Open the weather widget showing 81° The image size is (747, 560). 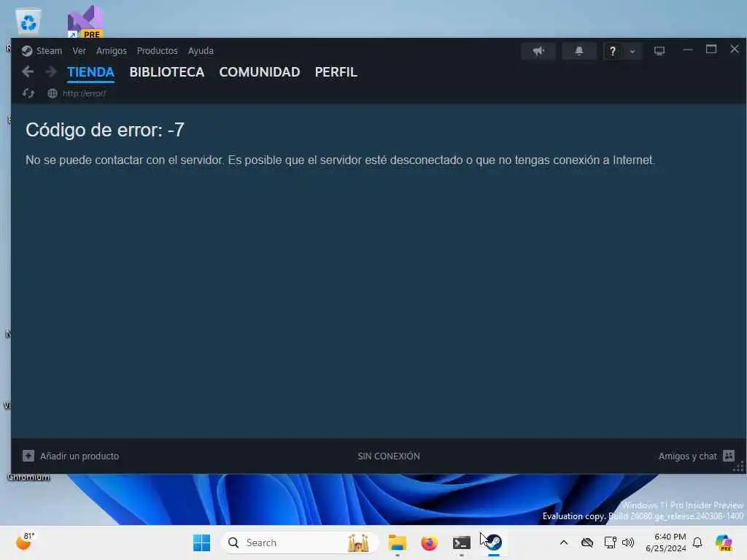pos(26,542)
